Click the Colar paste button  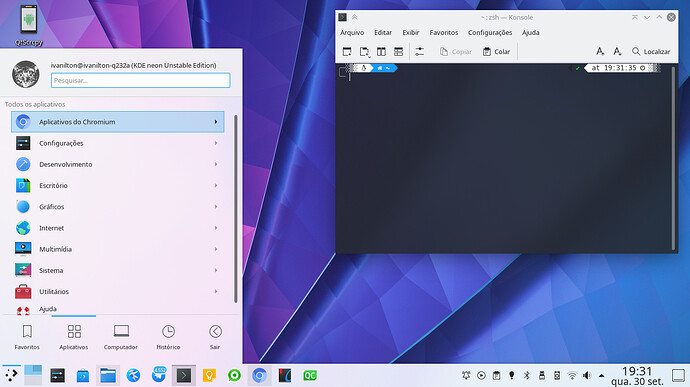[496, 52]
